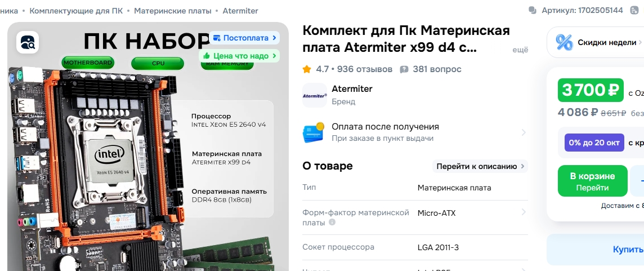Click the Сокет процессора label
The image size is (644, 271).
click(338, 247)
